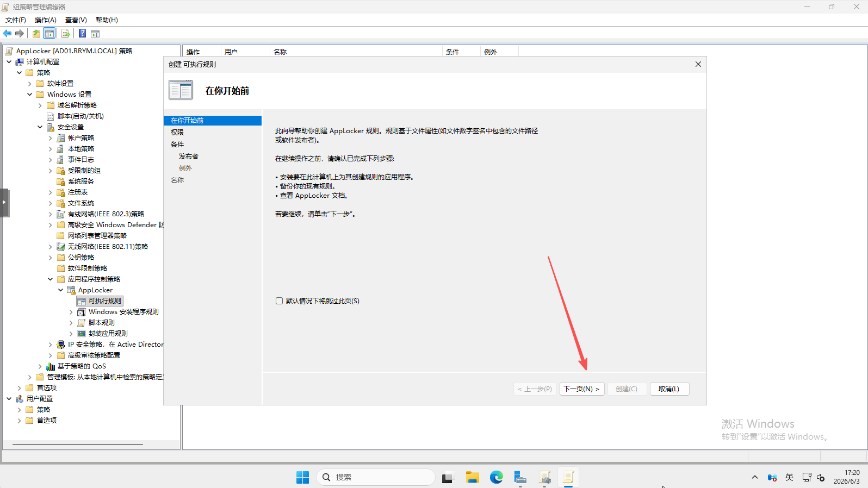Open the 帮助(H) menu
This screenshot has width=868, height=488.
coord(107,20)
